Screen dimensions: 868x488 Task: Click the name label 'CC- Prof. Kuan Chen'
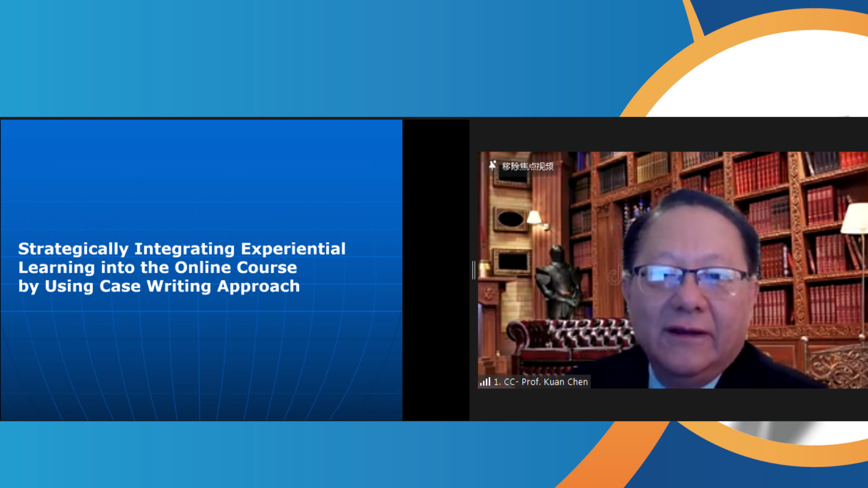point(546,382)
